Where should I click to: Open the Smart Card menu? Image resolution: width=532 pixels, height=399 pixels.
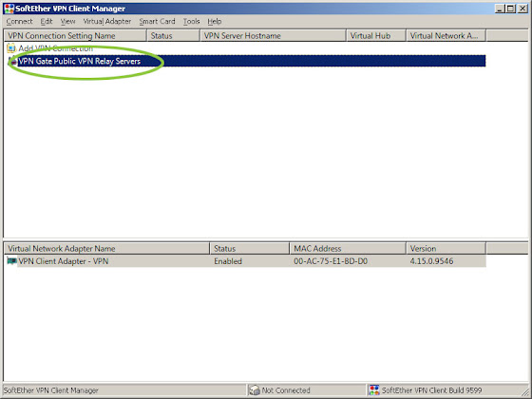pyautogui.click(x=157, y=21)
